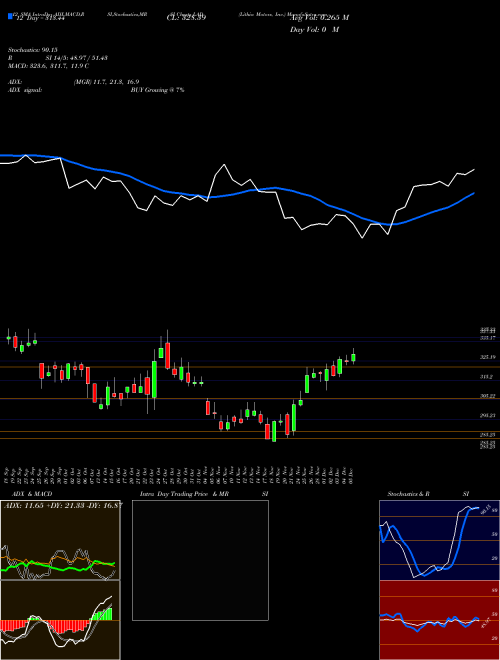Screen dimensions: 500x660
Task: Click the MACD histogram chart panel
Action: pos(60,620)
